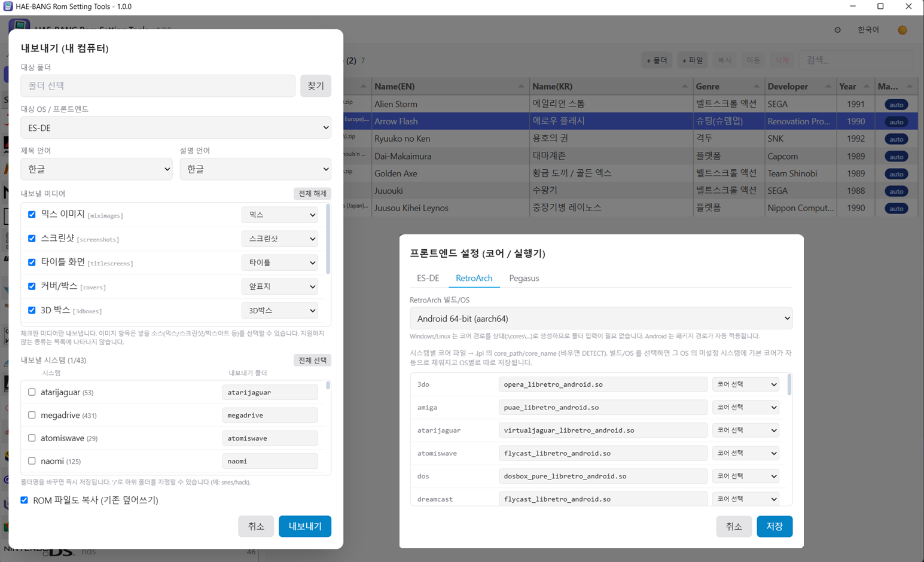Viewport: 924px width, 562px height.
Task: Open the 스크린샷 source dropdown
Action: click(x=280, y=239)
